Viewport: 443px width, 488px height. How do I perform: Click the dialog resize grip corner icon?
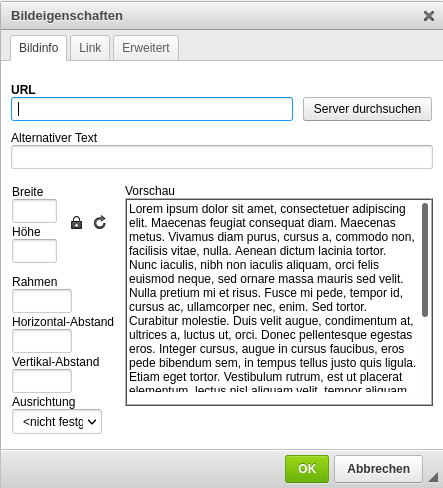click(x=433, y=477)
